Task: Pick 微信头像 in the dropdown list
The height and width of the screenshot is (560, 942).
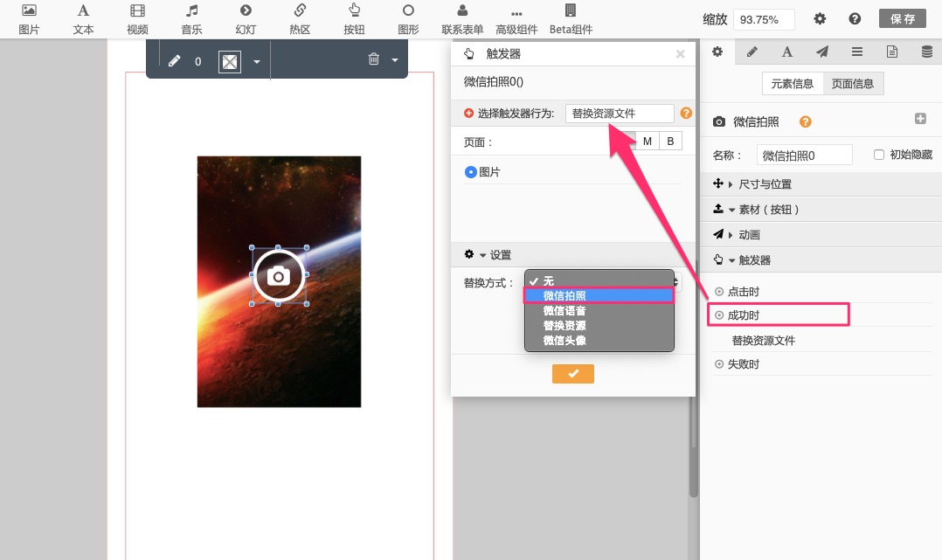Action: click(564, 340)
